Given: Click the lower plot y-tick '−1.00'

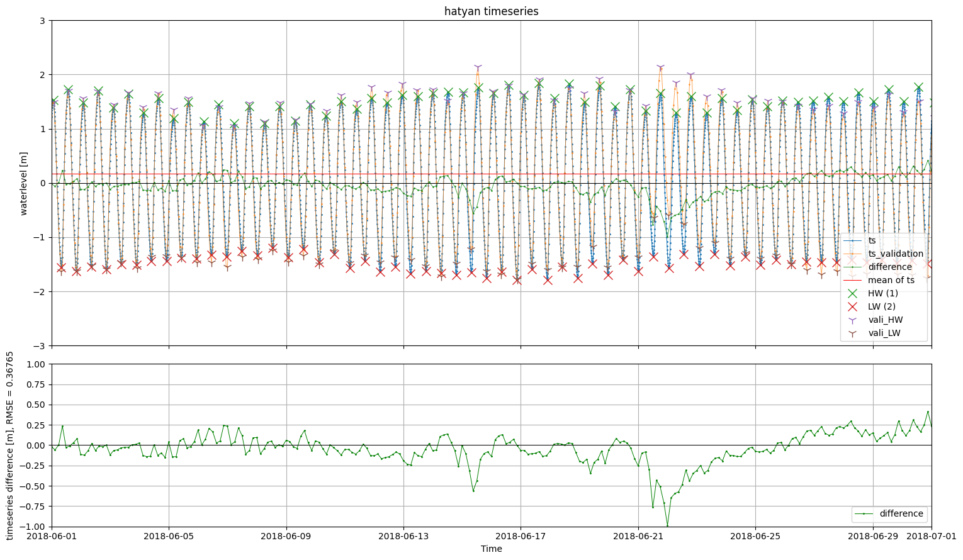Looking at the screenshot, I should 33,527.
